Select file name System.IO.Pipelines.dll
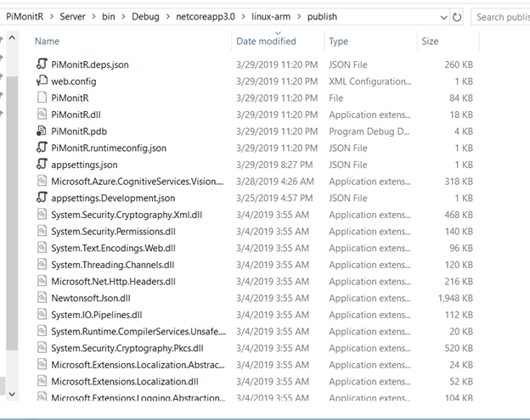This screenshot has height=420, width=530. click(97, 315)
